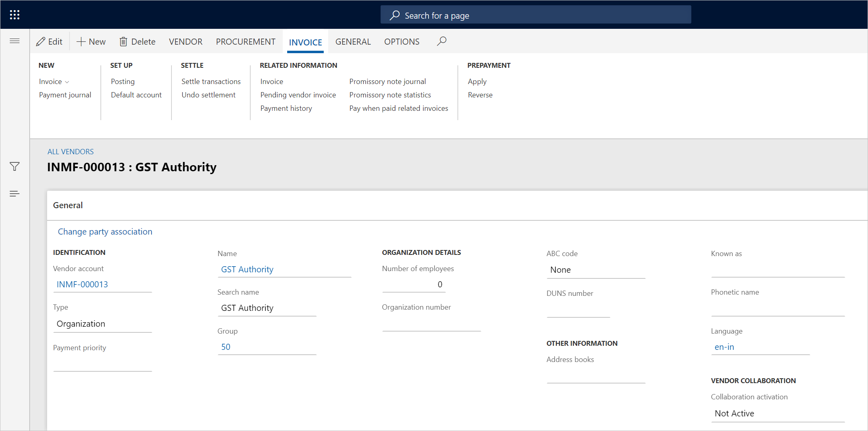Open the action pane search magnifier
Image resolution: width=868 pixels, height=431 pixels.
point(442,41)
